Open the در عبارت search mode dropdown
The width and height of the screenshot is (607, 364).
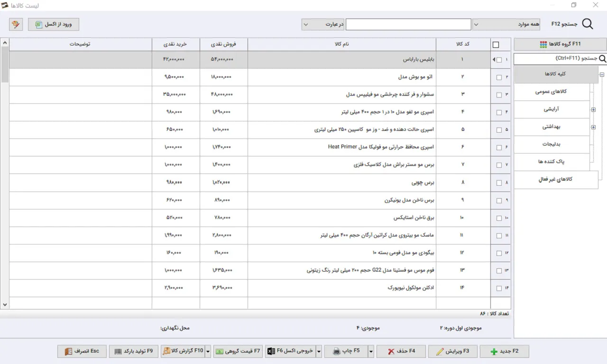305,24
